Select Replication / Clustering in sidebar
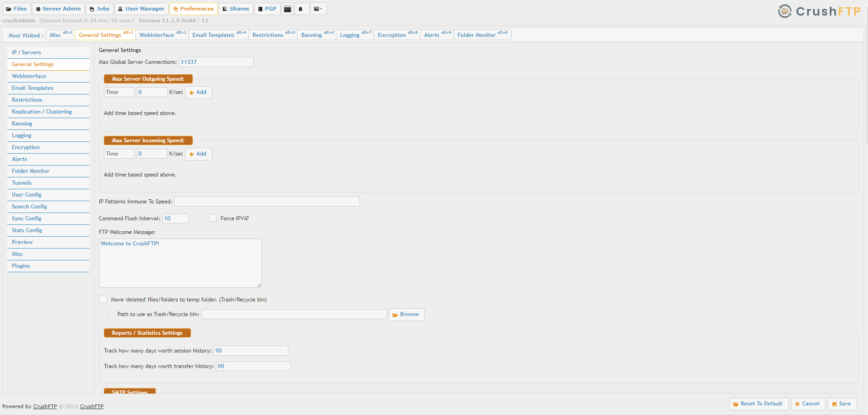 (48, 112)
